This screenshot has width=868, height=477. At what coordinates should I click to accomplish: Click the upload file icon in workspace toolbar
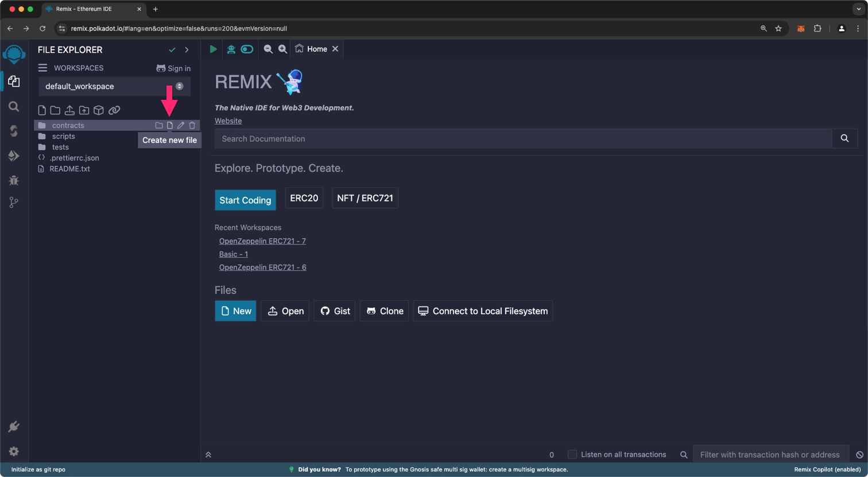69,110
